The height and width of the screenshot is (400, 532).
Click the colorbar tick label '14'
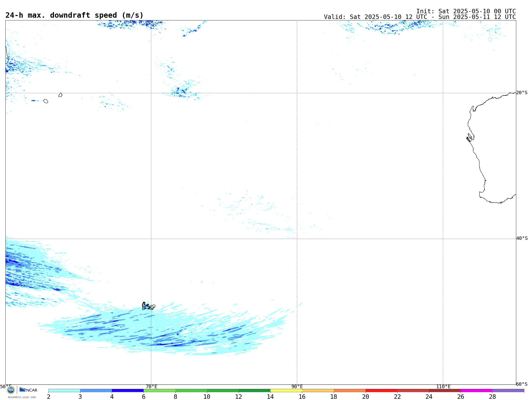(270, 397)
